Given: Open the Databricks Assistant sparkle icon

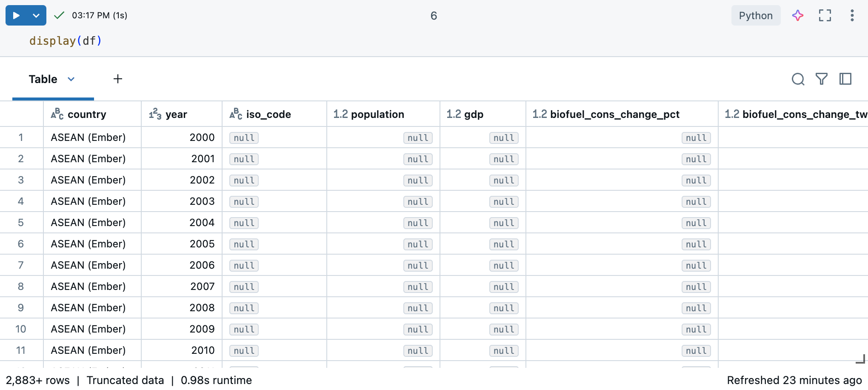Looking at the screenshot, I should coord(798,15).
